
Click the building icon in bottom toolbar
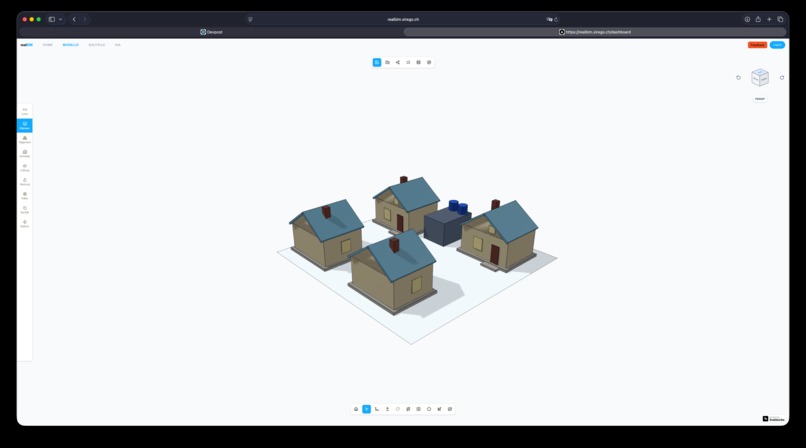408,409
